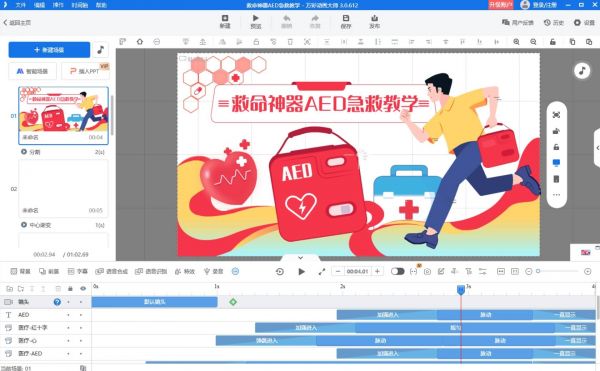Viewport: 600px width, 371px height.
Task: Click the publish icon in top toolbar
Action: tap(375, 18)
